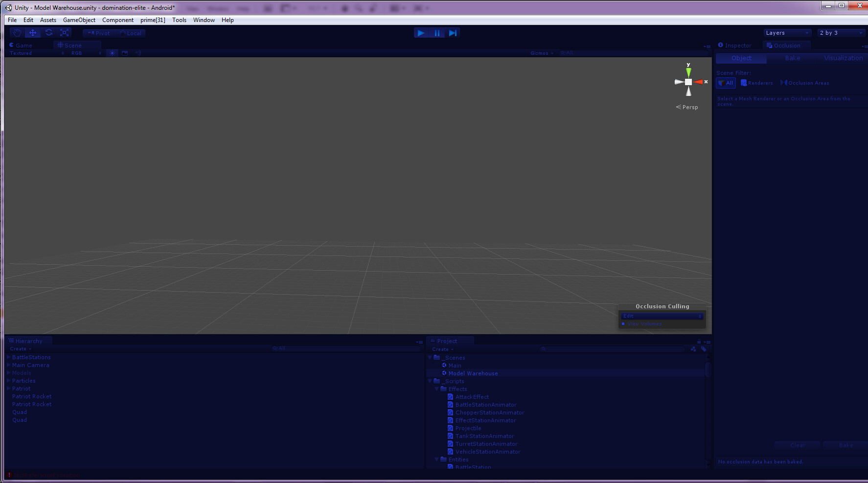Toggle scene lighting in the Scene view
The width and height of the screenshot is (868, 483).
pyautogui.click(x=112, y=53)
